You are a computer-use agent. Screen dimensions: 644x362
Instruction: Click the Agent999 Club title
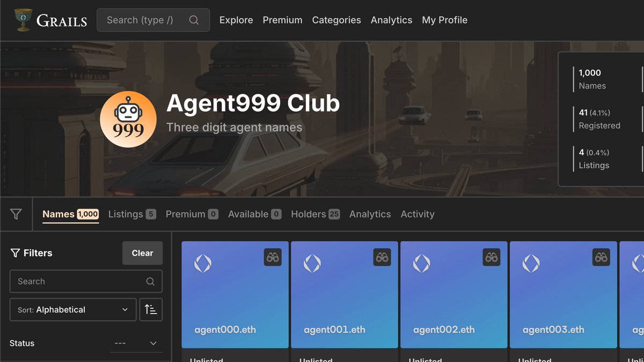pos(253,103)
